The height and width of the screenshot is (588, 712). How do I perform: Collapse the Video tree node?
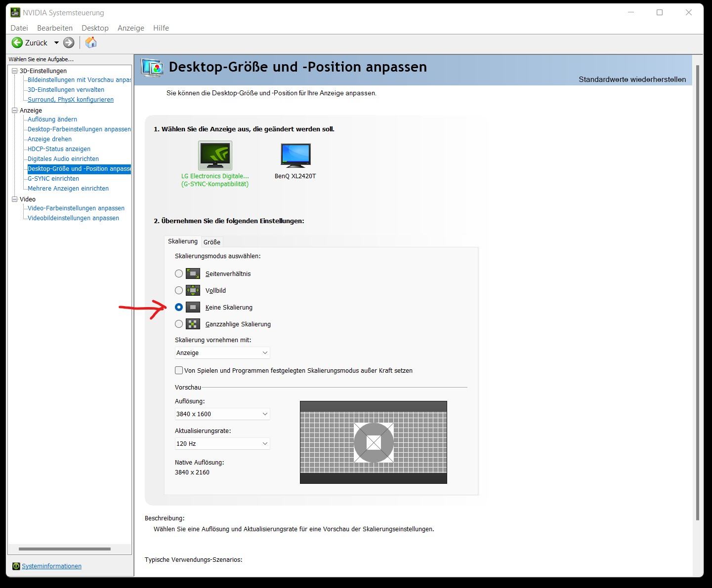(x=15, y=199)
